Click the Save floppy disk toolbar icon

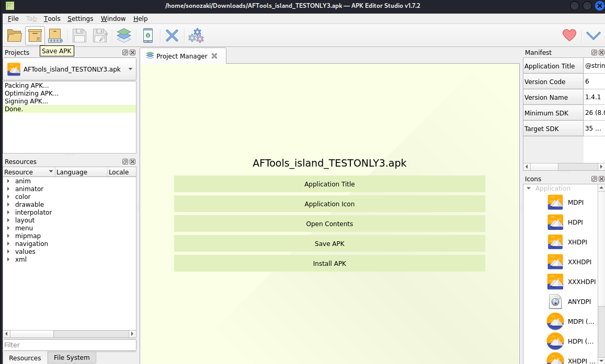tap(79, 36)
